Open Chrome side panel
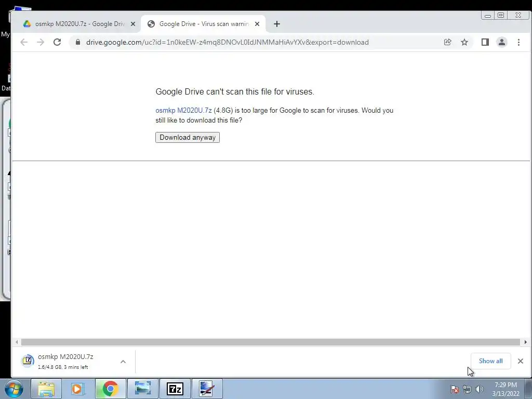The width and height of the screenshot is (532, 399). [485, 42]
